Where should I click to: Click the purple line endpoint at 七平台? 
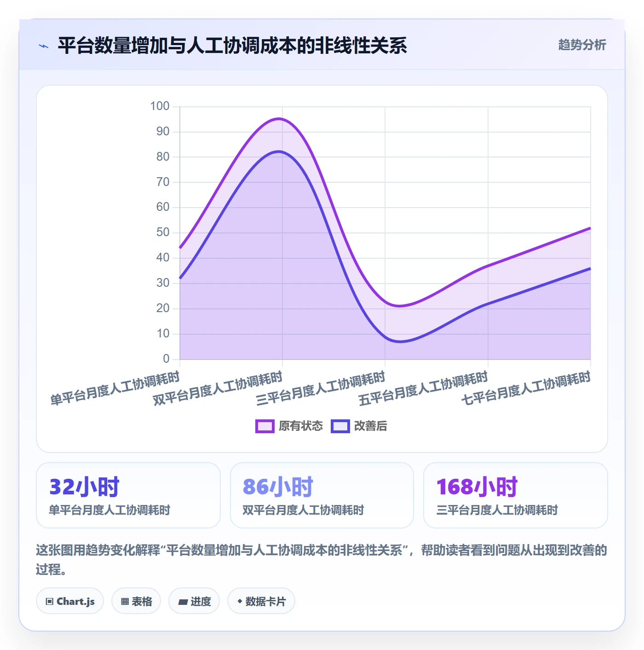pyautogui.click(x=590, y=228)
